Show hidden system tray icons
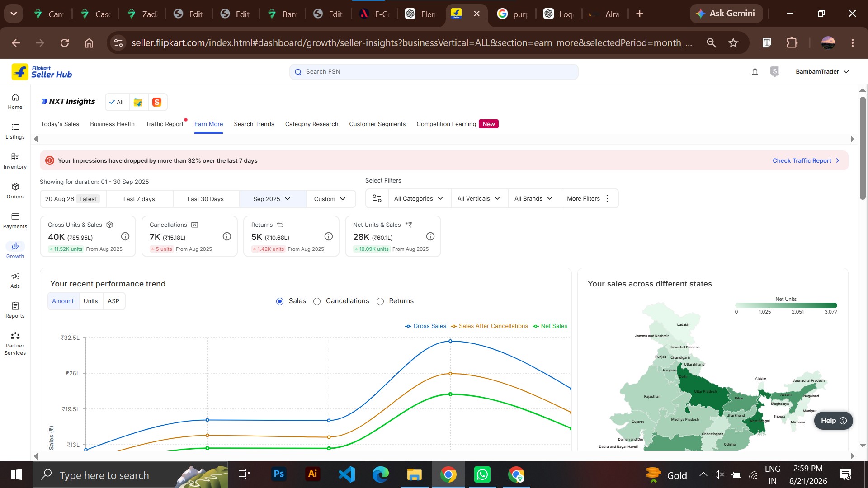The width and height of the screenshot is (868, 488). (x=703, y=474)
